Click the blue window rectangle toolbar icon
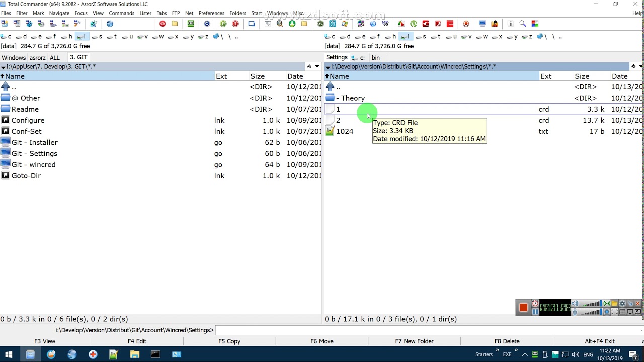The height and width of the screenshot is (362, 644). point(252,24)
